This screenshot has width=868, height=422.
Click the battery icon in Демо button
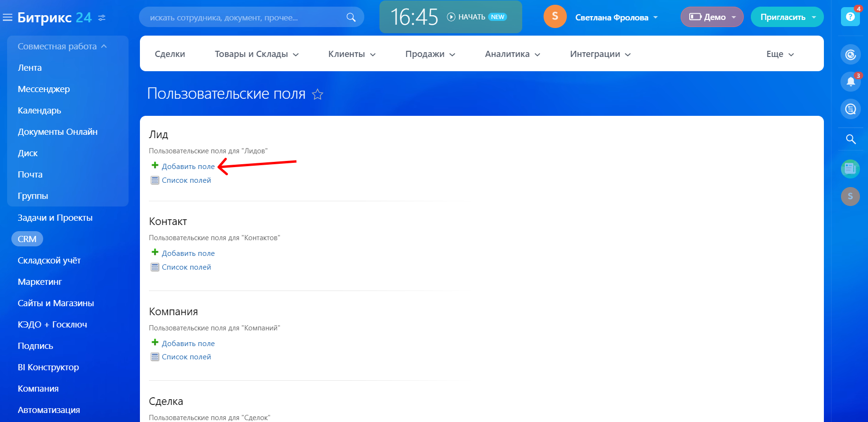pyautogui.click(x=695, y=17)
